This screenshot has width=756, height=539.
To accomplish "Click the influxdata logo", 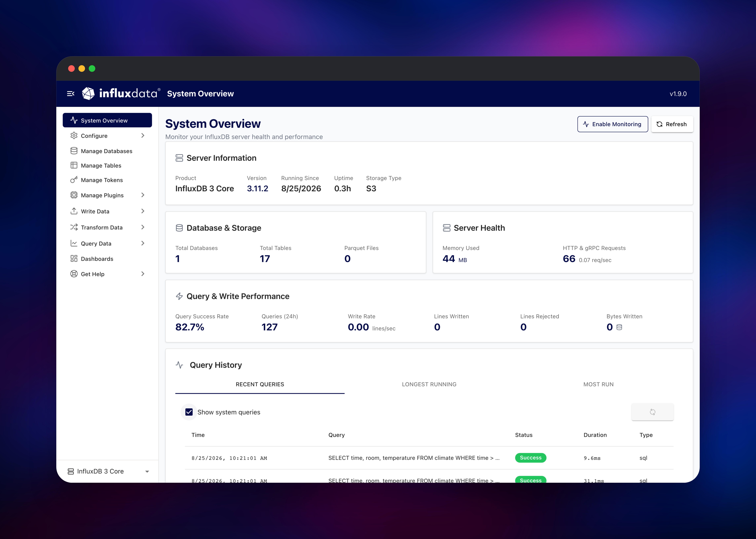I will [x=121, y=94].
